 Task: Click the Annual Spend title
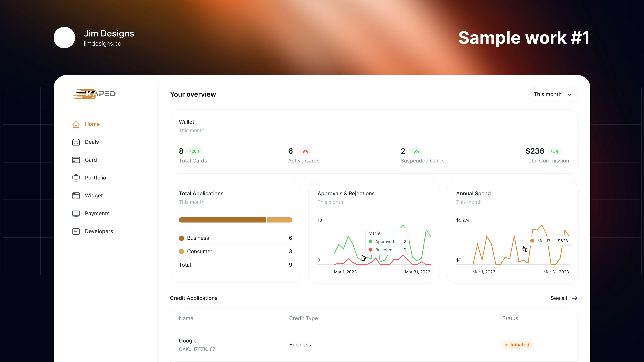pyautogui.click(x=473, y=194)
